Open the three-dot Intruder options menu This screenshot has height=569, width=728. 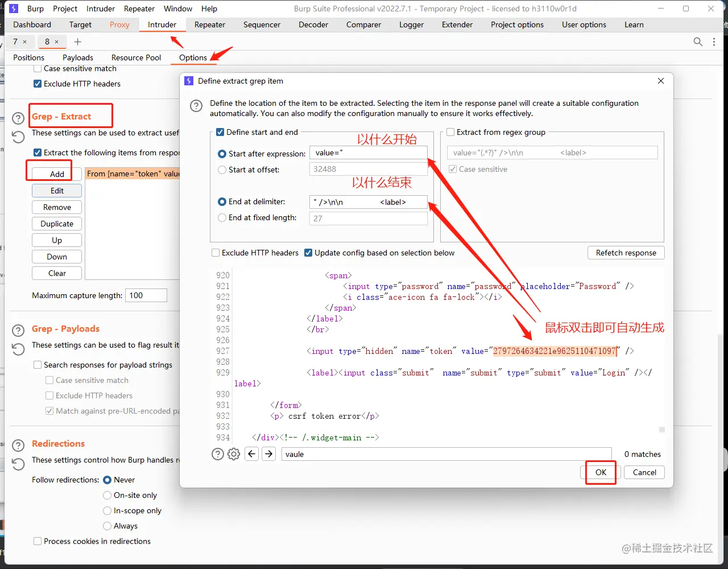coord(714,42)
